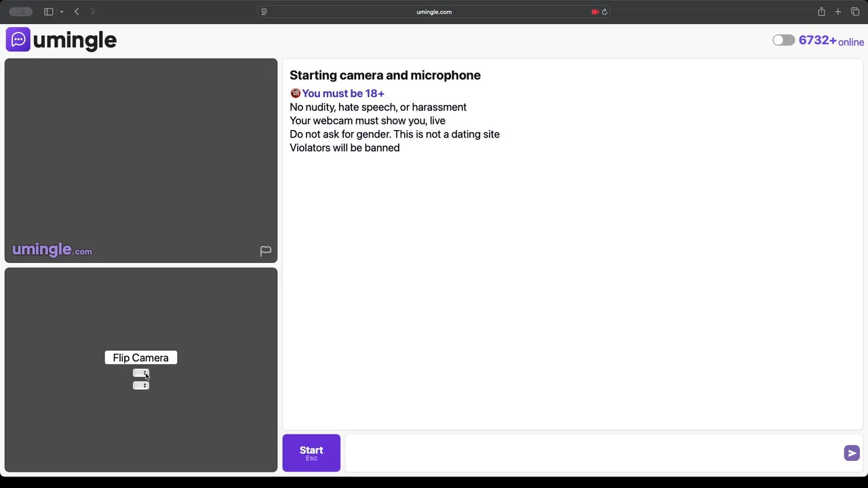Reload the page with the refresh icon
Viewport: 868px width, 488px height.
click(604, 12)
